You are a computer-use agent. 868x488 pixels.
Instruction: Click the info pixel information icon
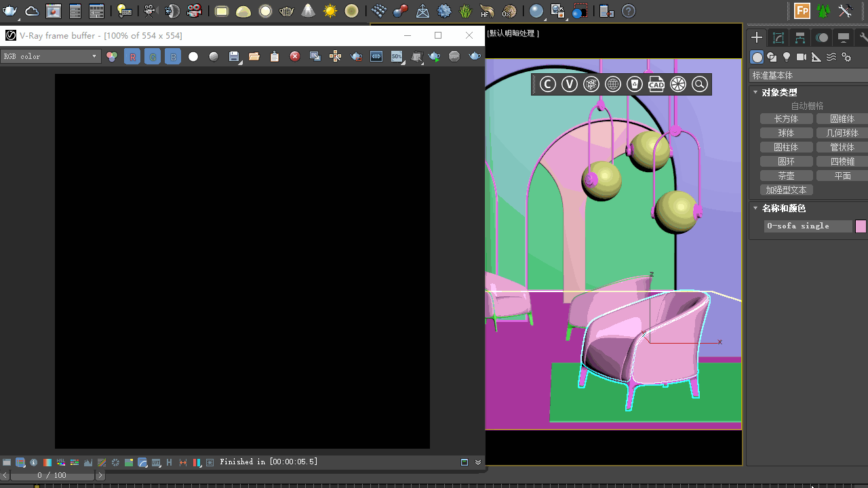[x=34, y=462]
